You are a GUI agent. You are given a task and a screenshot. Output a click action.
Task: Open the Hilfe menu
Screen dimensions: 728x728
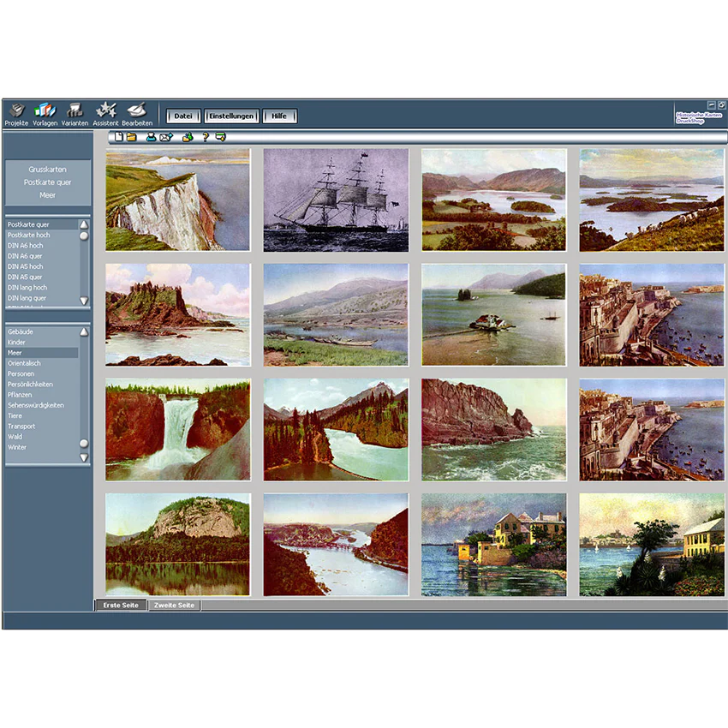point(279,116)
